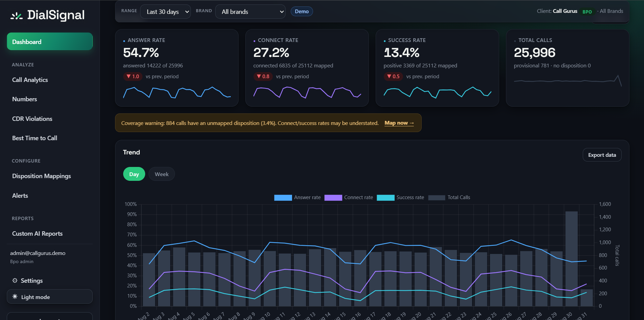644x320 pixels.
Task: Open Disposition Mappings settings
Action: [41, 176]
